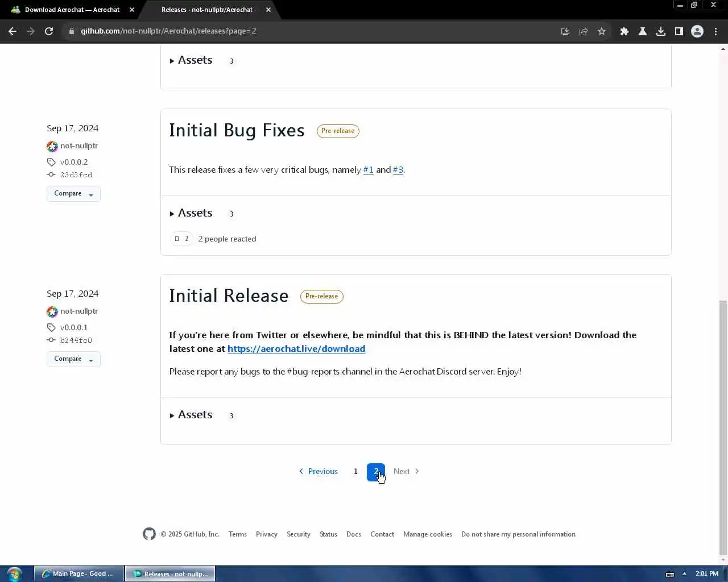Toggle the browser side panel icon
Screen dimensions: 728x582
[x=679, y=31]
